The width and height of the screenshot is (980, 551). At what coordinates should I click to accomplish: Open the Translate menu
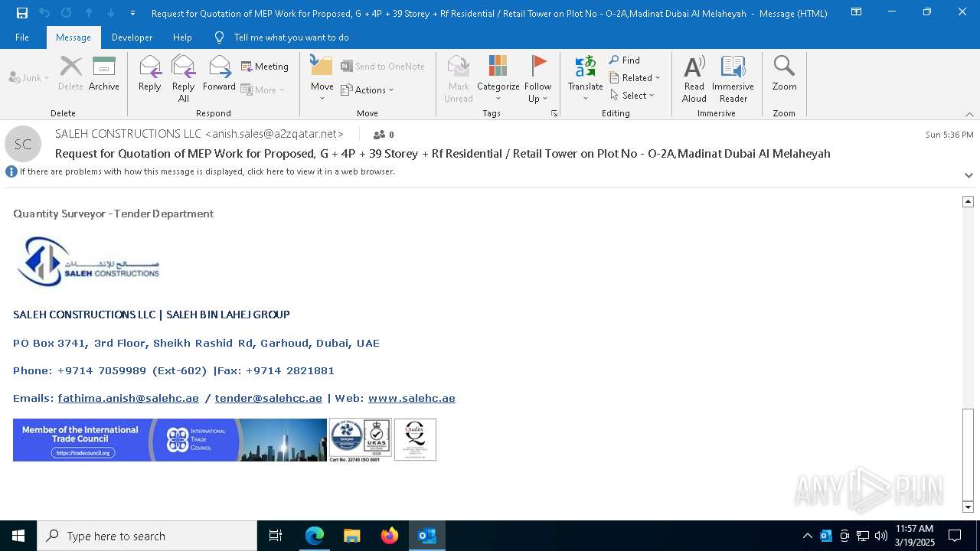coord(586,78)
